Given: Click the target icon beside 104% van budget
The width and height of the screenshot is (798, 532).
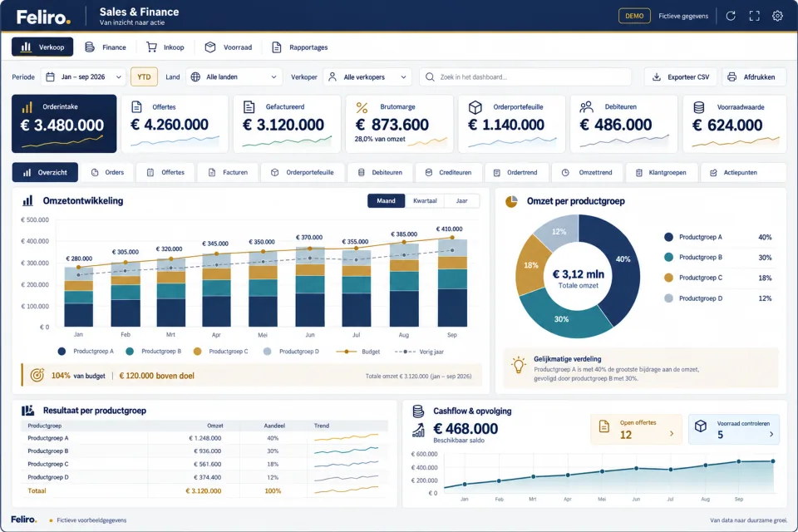Looking at the screenshot, I should point(37,375).
